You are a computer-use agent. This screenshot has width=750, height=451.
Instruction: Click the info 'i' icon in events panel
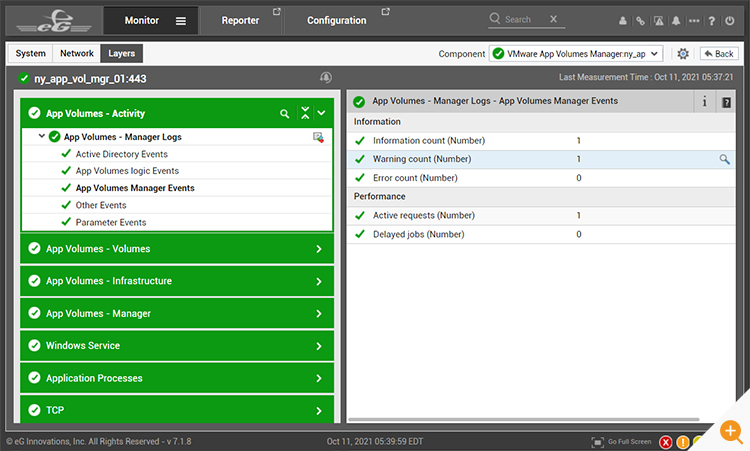(x=704, y=101)
